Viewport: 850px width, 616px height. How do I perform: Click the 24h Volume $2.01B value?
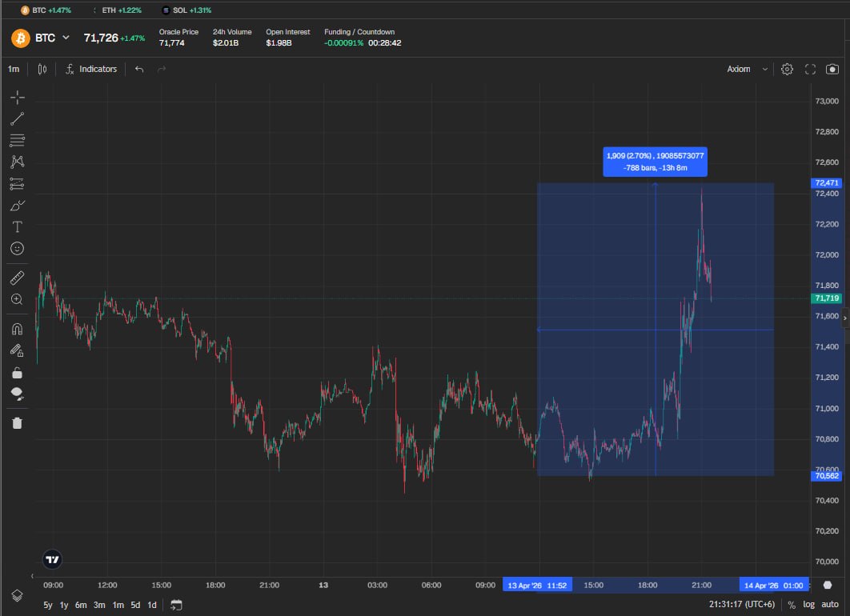click(x=226, y=43)
